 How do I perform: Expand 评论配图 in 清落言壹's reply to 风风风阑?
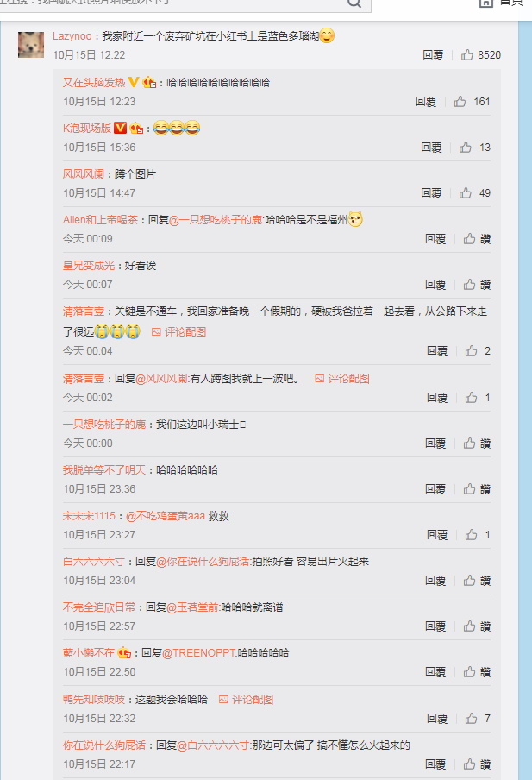click(x=342, y=379)
